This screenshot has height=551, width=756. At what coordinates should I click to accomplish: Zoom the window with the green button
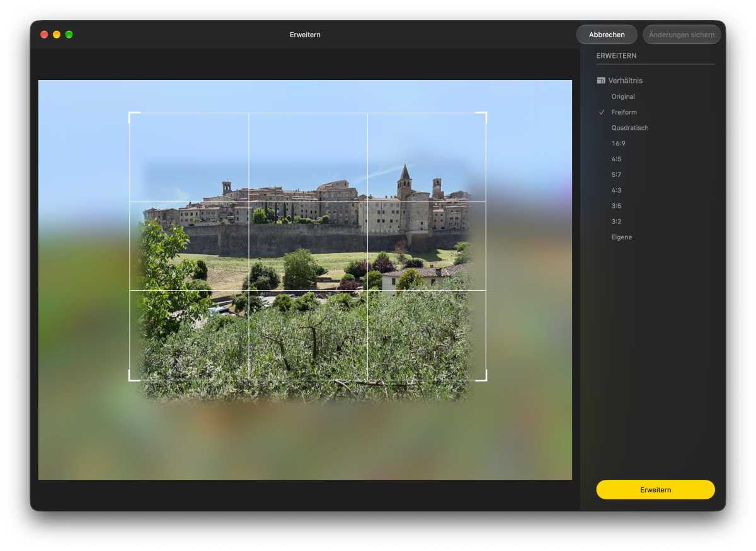(69, 35)
